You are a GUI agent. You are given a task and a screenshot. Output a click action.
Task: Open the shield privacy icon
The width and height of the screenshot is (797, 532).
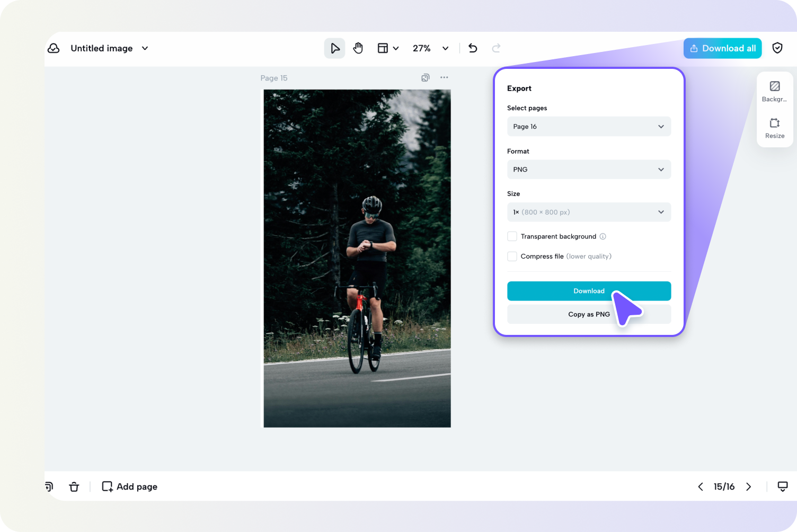click(777, 48)
